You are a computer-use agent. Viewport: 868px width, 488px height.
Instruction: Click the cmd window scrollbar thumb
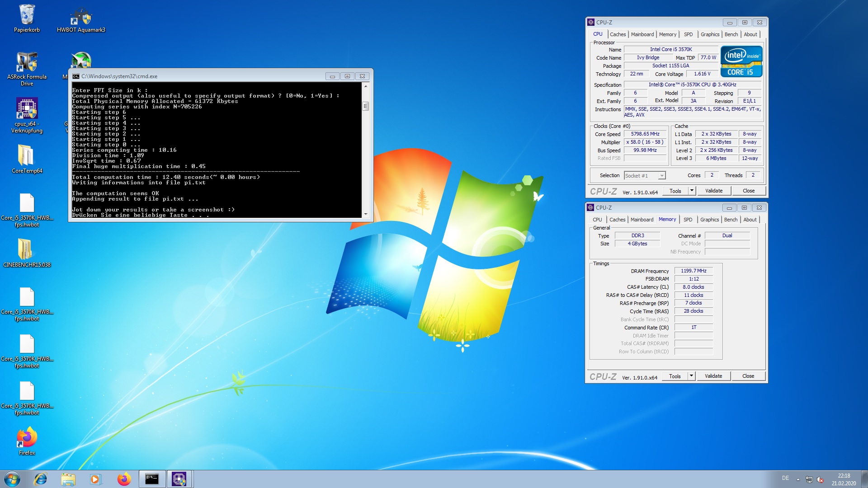click(x=366, y=106)
